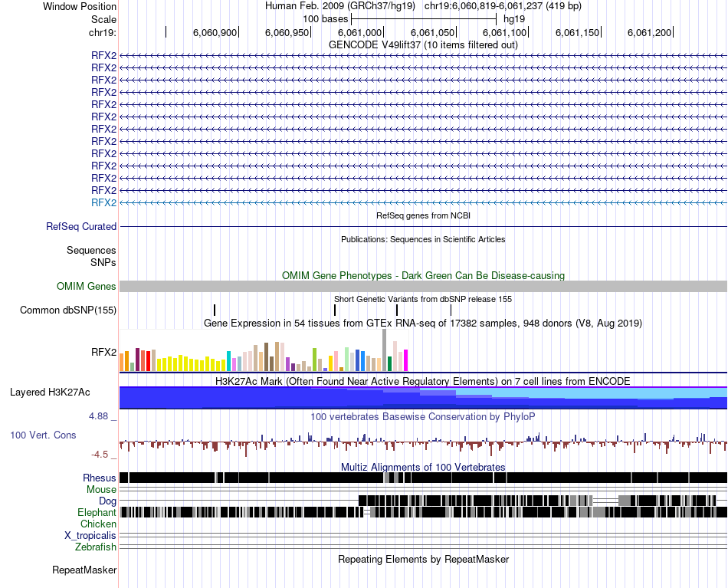Click the magenta GTEx expression bar

pos(406,360)
